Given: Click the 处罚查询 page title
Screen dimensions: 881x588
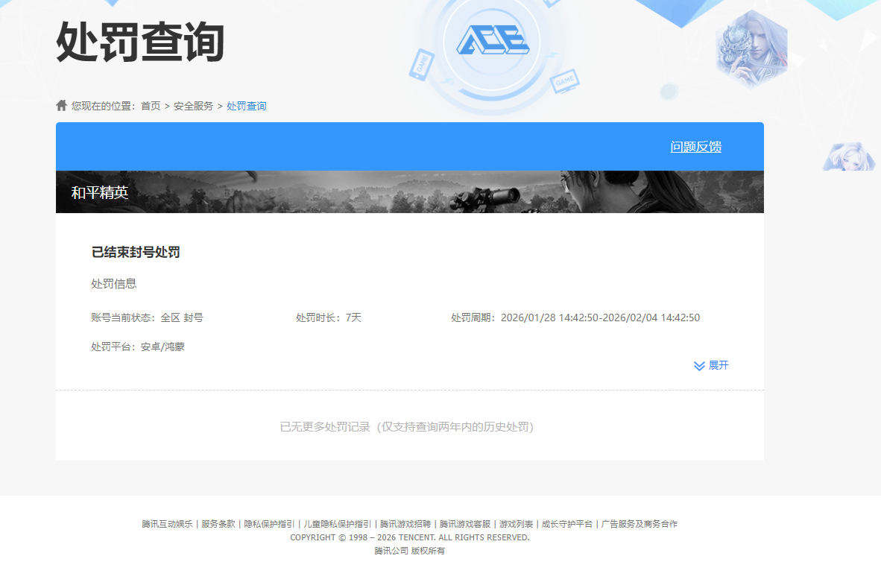Looking at the screenshot, I should coord(140,42).
